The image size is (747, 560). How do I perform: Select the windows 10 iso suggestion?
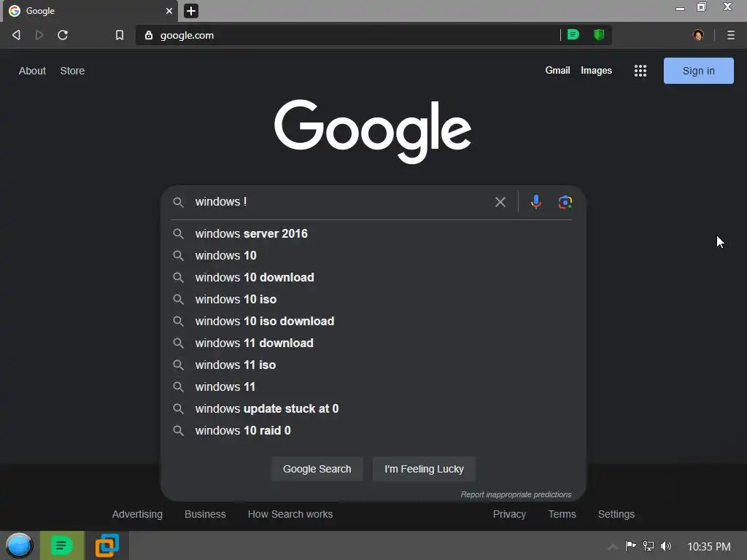click(x=373, y=300)
